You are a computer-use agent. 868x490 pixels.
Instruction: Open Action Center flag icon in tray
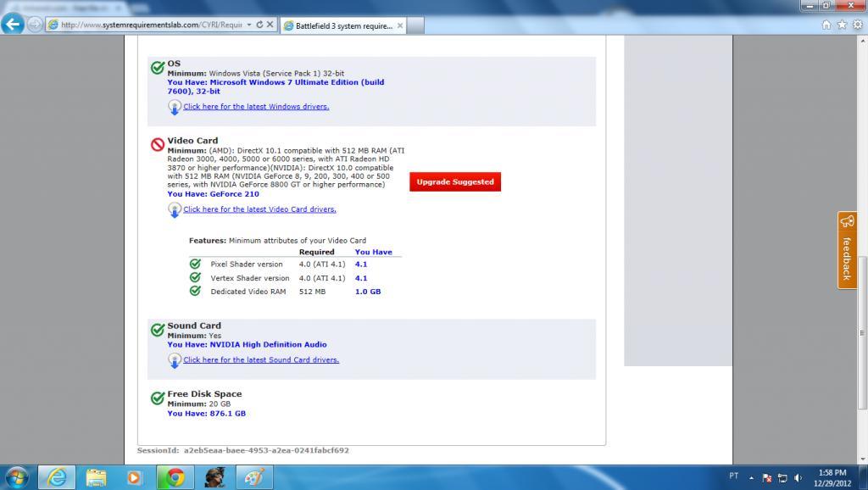pyautogui.click(x=766, y=478)
